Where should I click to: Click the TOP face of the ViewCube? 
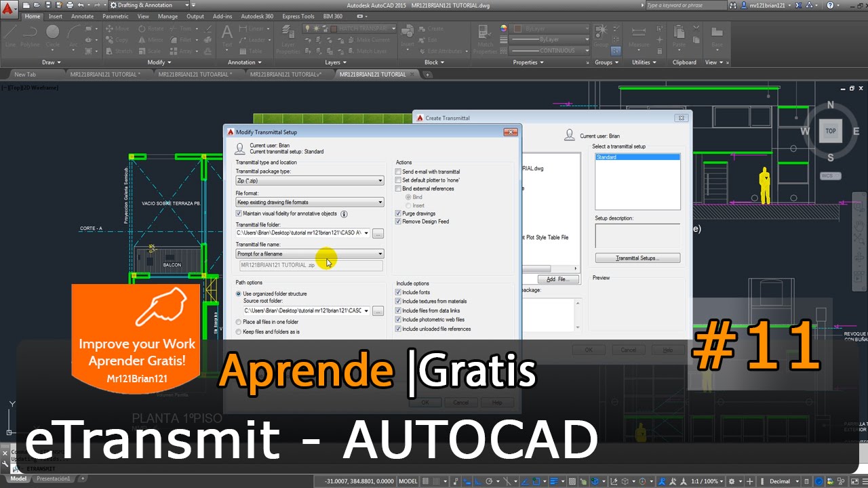pyautogui.click(x=830, y=131)
